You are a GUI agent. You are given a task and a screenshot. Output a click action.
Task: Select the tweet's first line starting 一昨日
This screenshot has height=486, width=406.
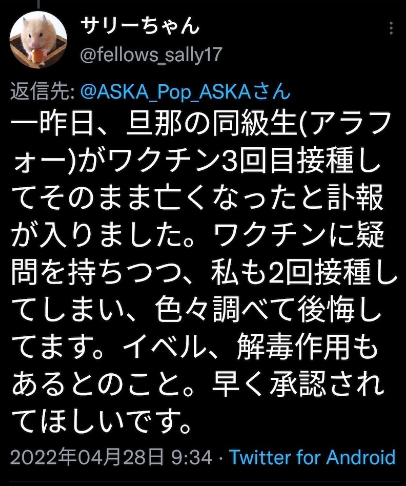201,124
